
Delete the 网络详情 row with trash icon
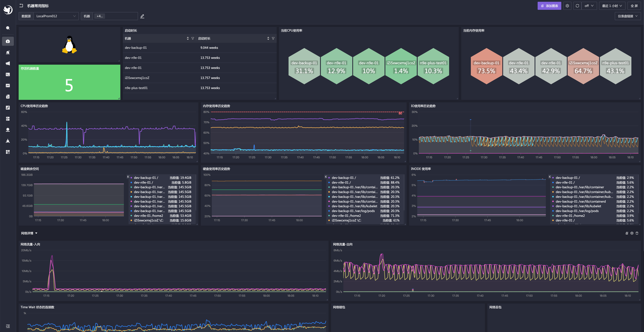(637, 233)
